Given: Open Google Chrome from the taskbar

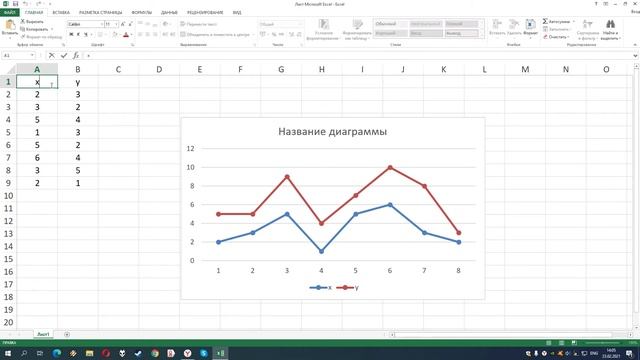Looking at the screenshot, I should (x=155, y=353).
